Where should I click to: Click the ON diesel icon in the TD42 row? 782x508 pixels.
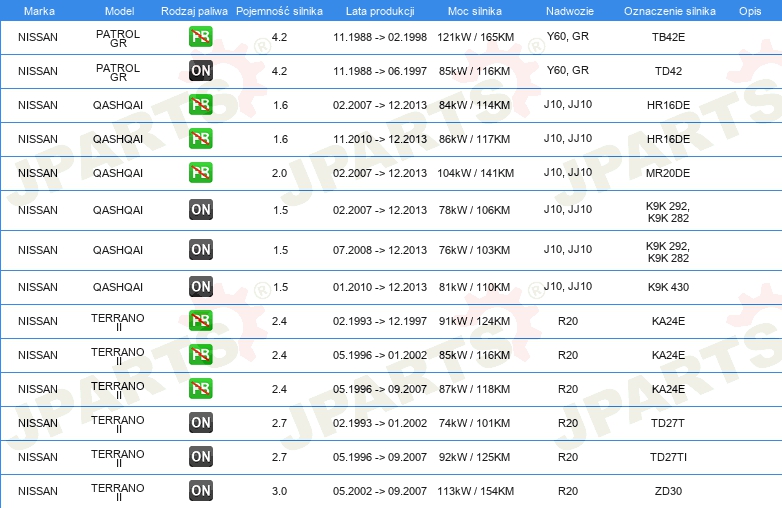[x=200, y=70]
